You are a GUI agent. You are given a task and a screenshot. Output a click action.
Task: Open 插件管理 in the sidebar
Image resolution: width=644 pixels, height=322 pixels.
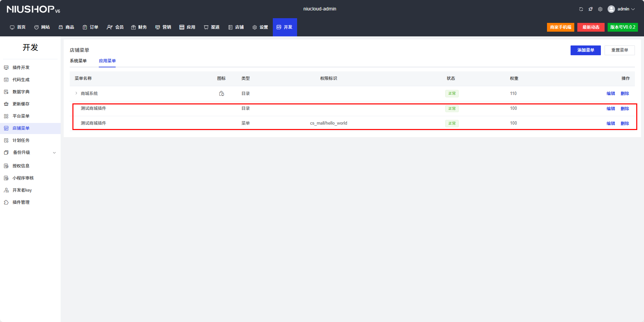click(21, 202)
